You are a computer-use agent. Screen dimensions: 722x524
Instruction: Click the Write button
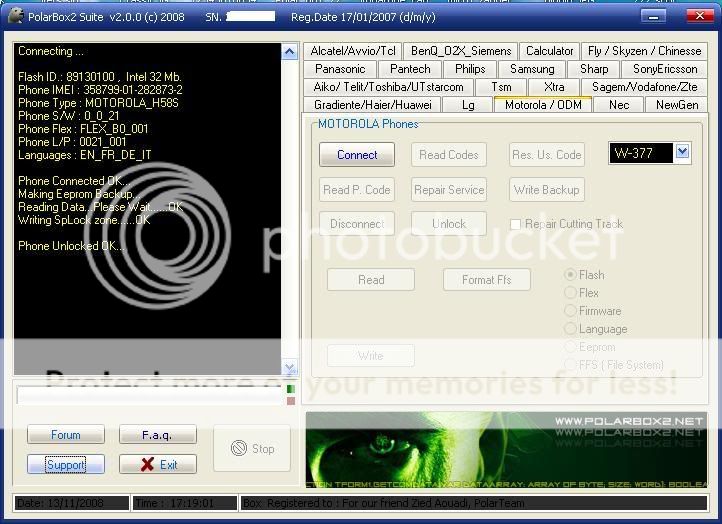point(371,355)
